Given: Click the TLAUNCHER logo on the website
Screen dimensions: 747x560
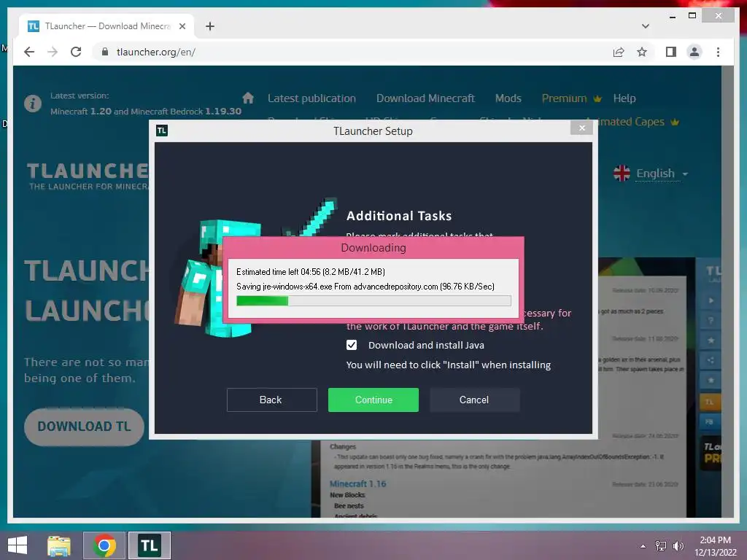Looking at the screenshot, I should click(x=88, y=176).
